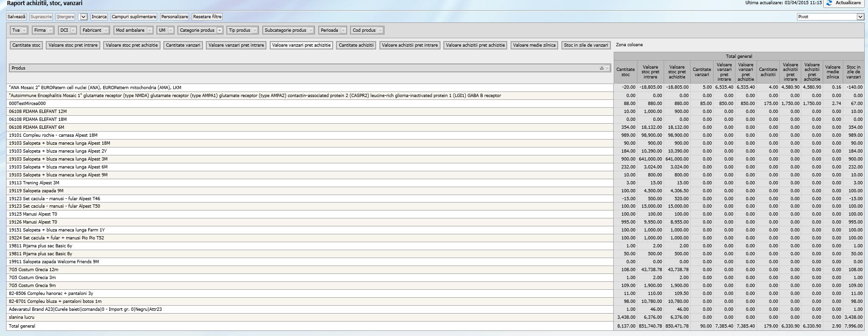Click the Firma field filter arrow
The width and height of the screenshot is (868, 336).
click(x=50, y=30)
